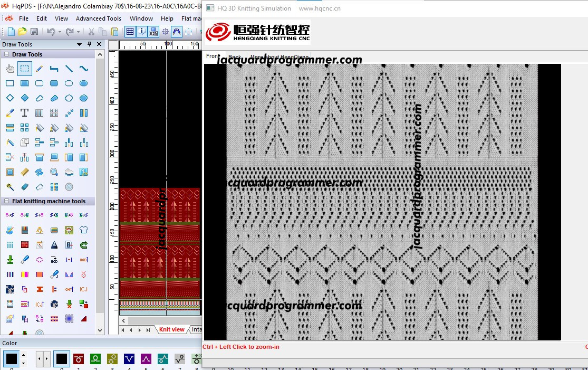Click the red knit fabric tool icon
This screenshot has height=370, width=588.
(24, 245)
